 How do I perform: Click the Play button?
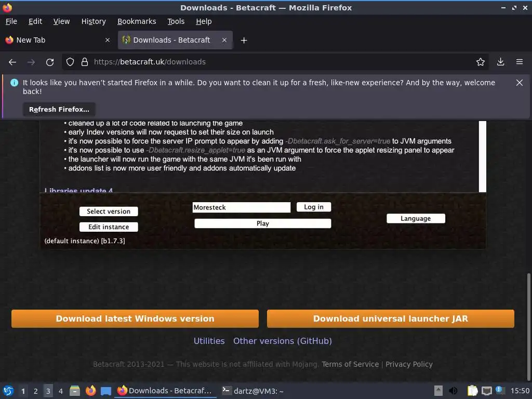click(262, 223)
